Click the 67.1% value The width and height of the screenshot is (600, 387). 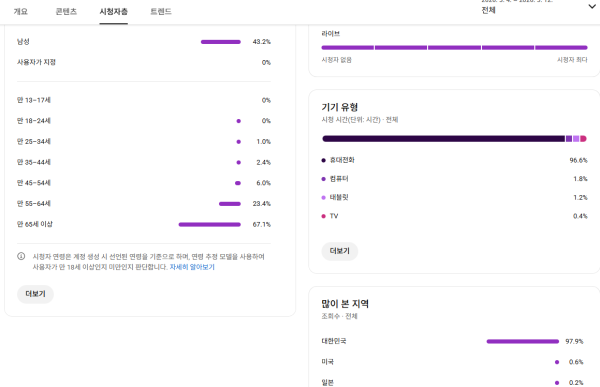point(262,224)
